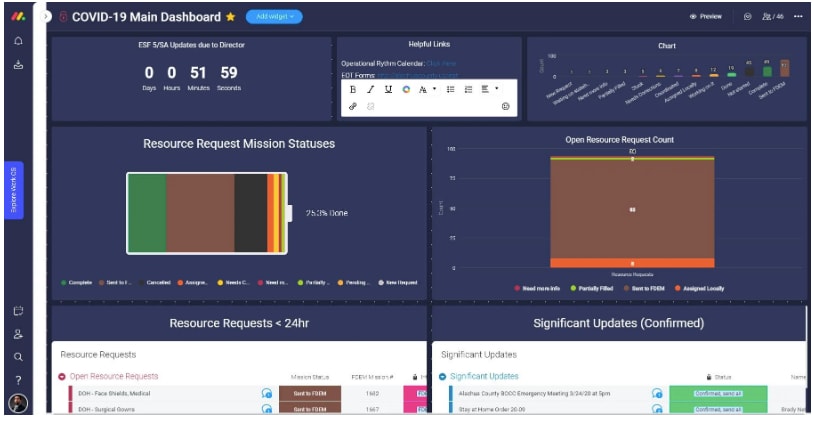Click Confirmed status for Alachua County Meeting row
The height and width of the screenshot is (421, 814).
[x=718, y=393]
